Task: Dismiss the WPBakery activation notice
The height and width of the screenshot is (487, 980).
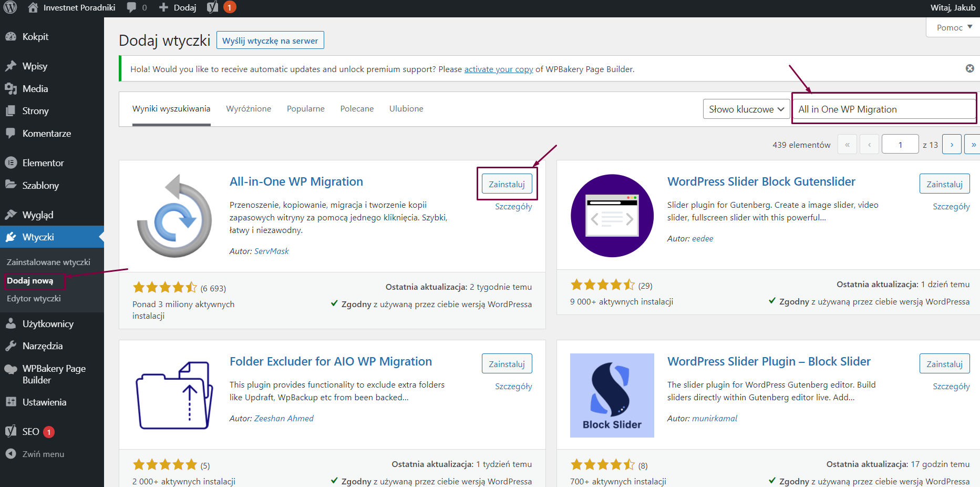Action: [x=969, y=68]
